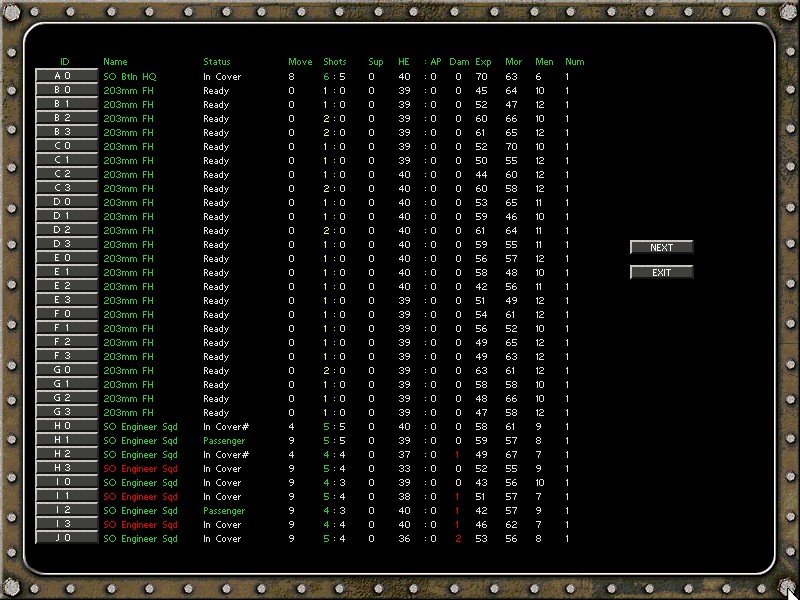This screenshot has height=600, width=800.
Task: Click the 'Dam' column header
Action: point(459,62)
